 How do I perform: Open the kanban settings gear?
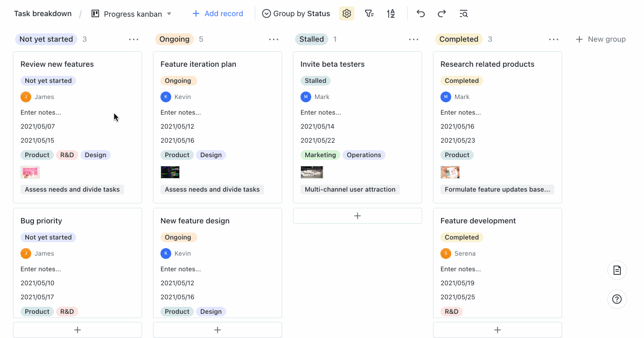[x=346, y=13]
